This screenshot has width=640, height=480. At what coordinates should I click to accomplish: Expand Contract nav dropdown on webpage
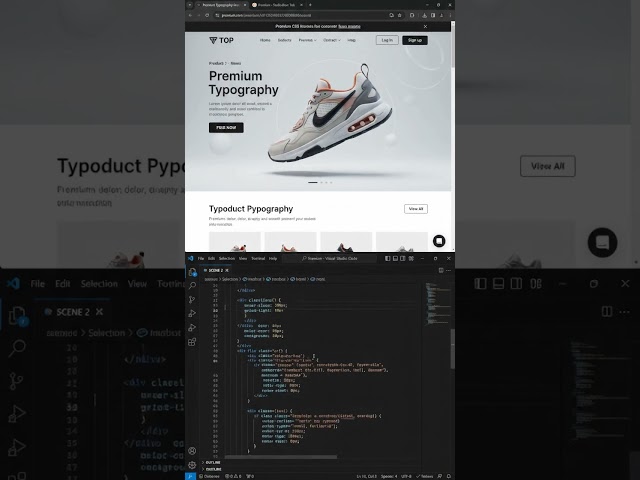point(331,40)
